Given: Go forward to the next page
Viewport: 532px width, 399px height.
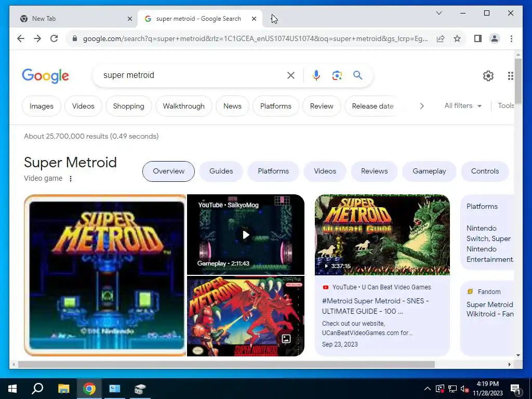Looking at the screenshot, I should (x=37, y=38).
